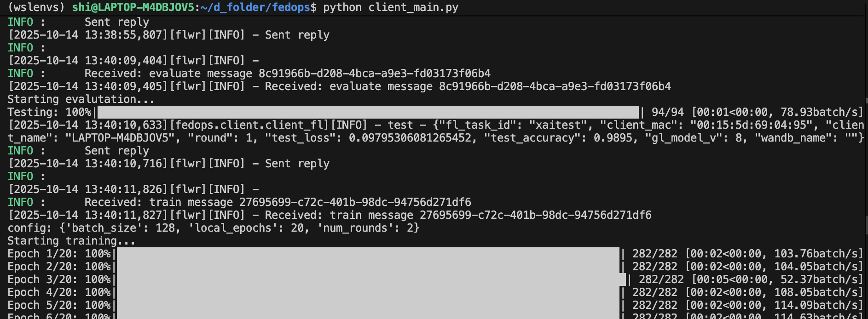This screenshot has width=868, height=319.
Task: Click the test_loss value in log
Action: click(x=410, y=138)
